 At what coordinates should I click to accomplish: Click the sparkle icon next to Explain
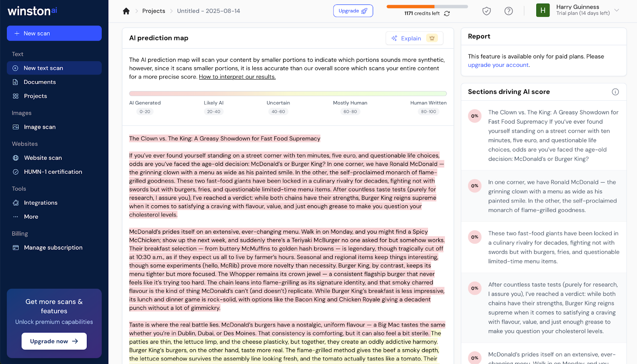pyautogui.click(x=394, y=38)
